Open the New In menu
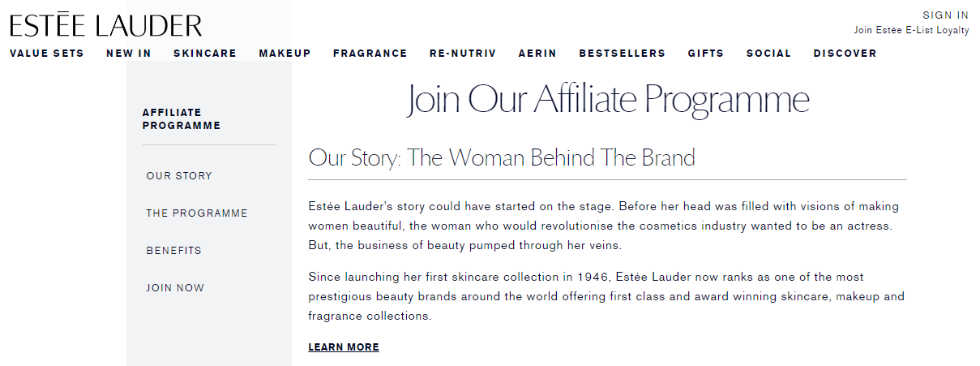This screenshot has height=366, width=980. click(129, 54)
